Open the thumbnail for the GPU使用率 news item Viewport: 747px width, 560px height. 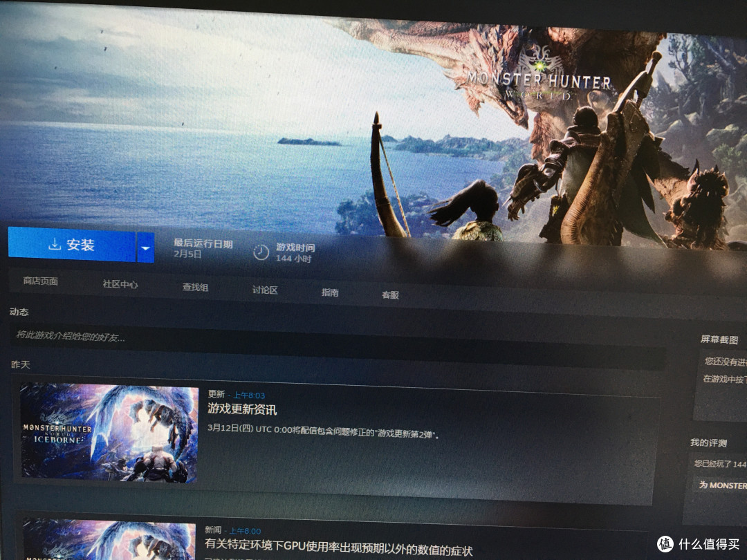tap(109, 539)
